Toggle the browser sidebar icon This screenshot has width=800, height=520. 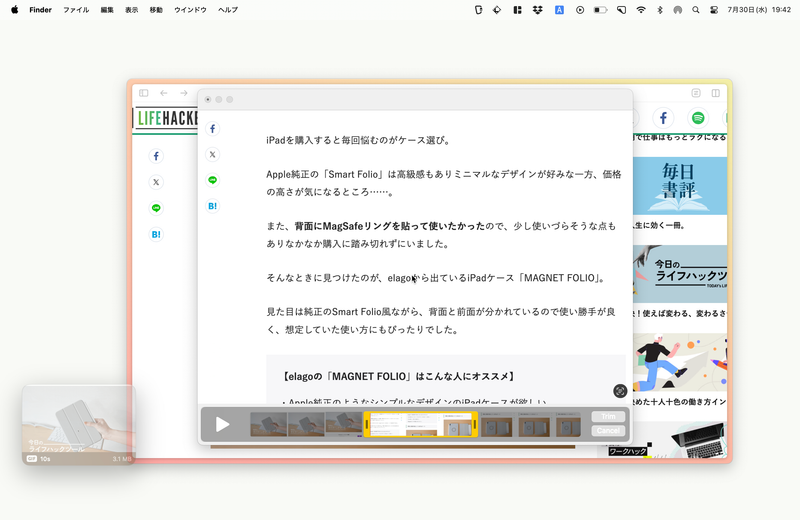(144, 93)
